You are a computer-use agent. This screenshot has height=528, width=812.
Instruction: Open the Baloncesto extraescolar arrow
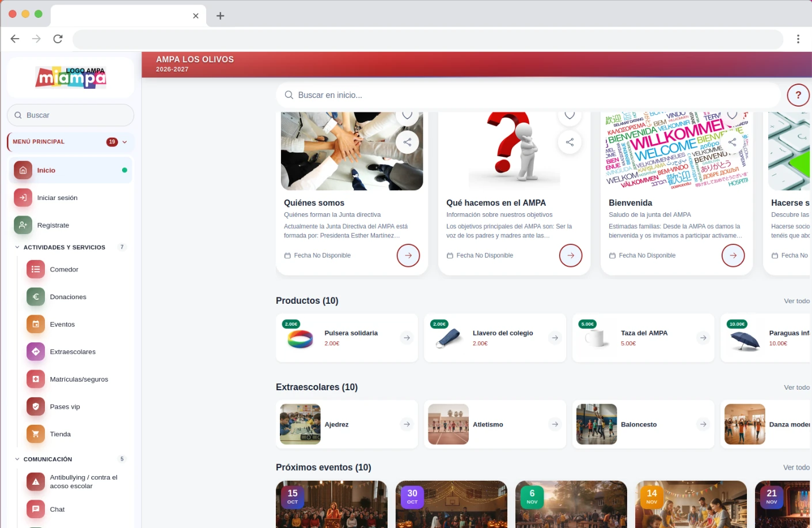click(x=703, y=424)
